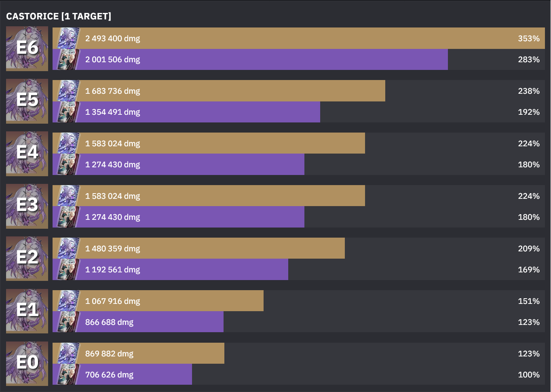Select the E0 Castorice portrait

(27, 364)
